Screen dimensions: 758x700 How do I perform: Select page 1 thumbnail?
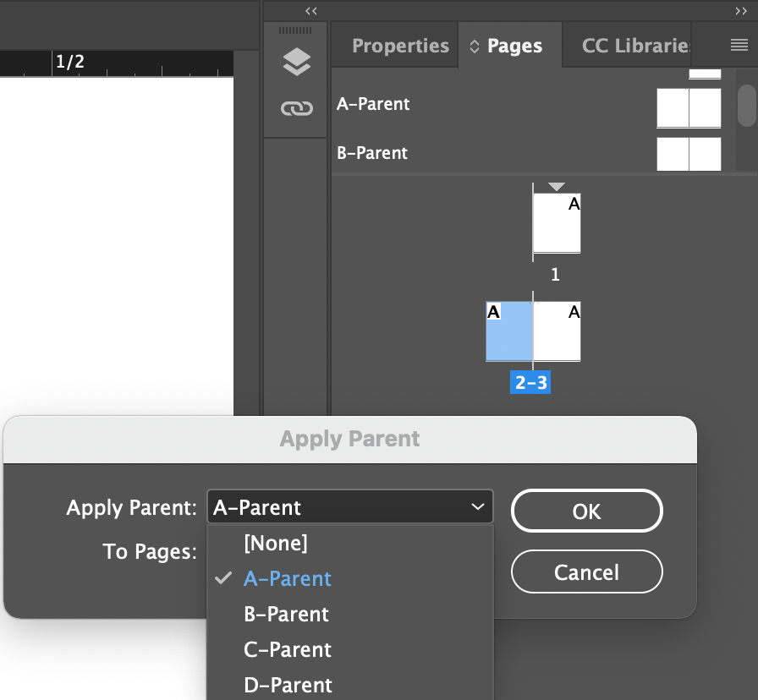[557, 223]
